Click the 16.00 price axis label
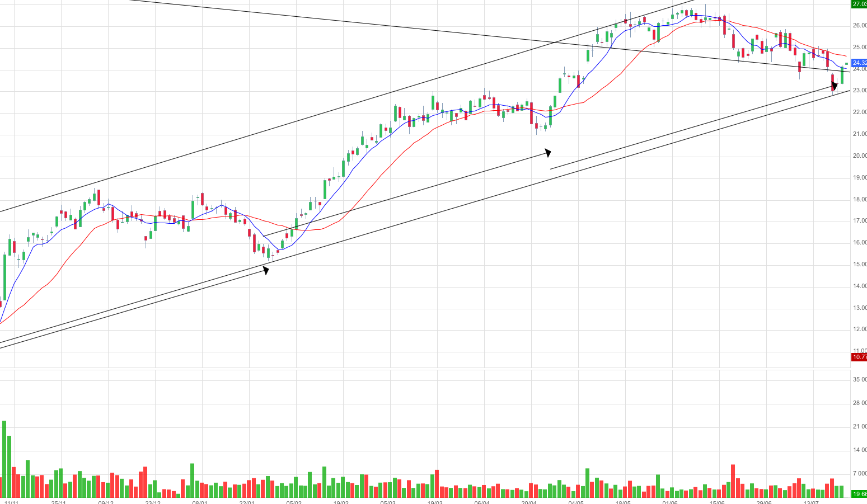This screenshot has width=867, height=504. coord(860,243)
